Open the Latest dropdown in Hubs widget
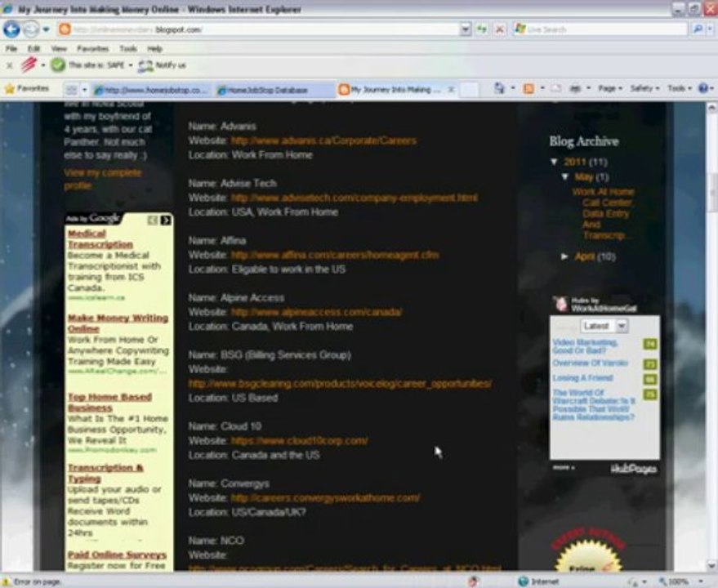Image resolution: width=718 pixels, height=588 pixels. 604,326
